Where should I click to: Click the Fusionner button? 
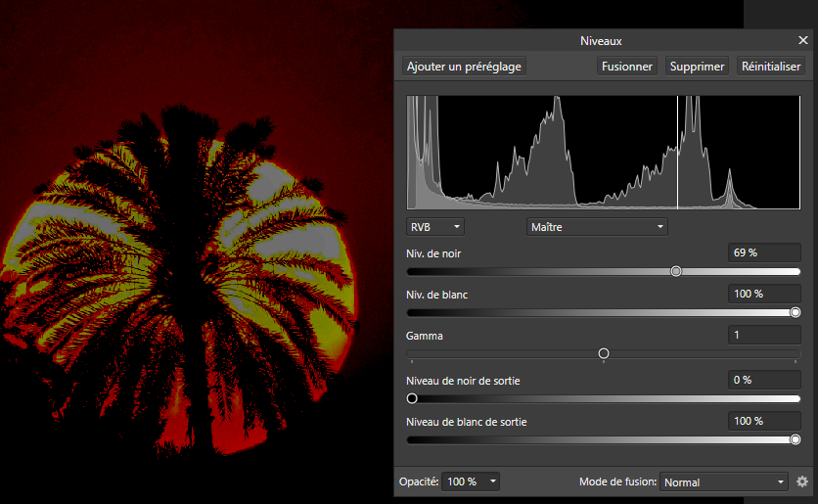tap(626, 67)
